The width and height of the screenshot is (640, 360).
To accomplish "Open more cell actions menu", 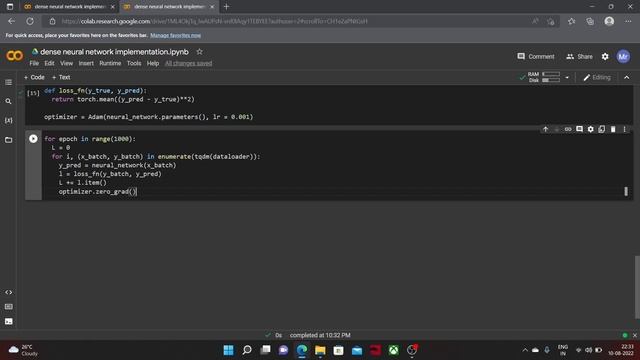I will (624, 129).
